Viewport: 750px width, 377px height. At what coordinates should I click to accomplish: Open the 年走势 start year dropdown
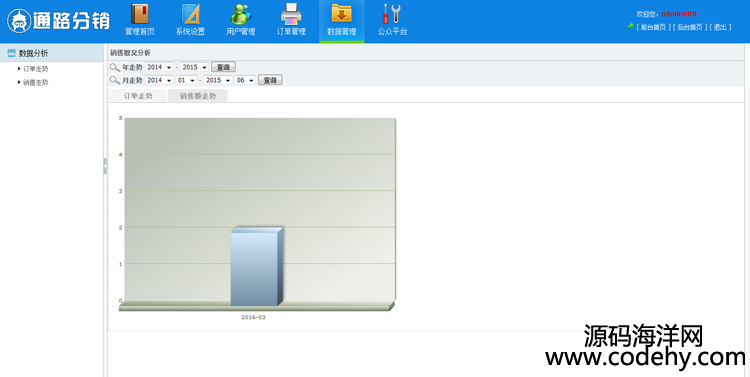click(x=159, y=67)
